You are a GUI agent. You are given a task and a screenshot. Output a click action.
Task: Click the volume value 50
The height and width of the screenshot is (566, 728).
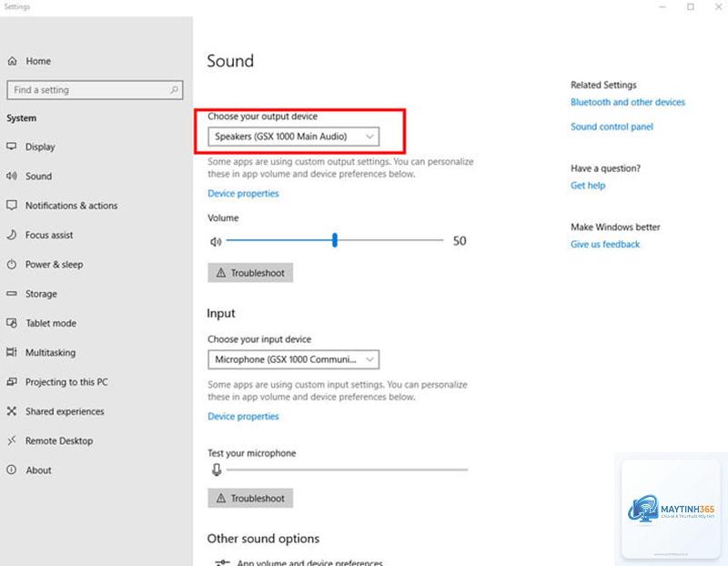tap(460, 240)
